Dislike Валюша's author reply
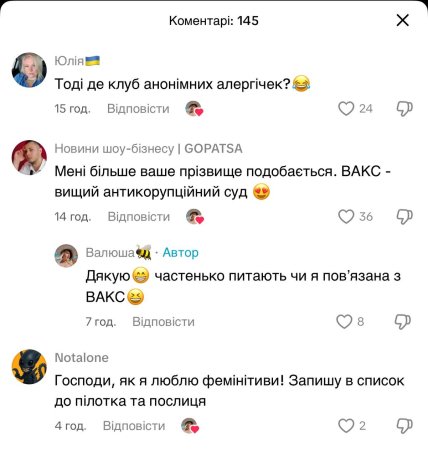Viewport: 428px width, 456px height. pyautogui.click(x=403, y=322)
